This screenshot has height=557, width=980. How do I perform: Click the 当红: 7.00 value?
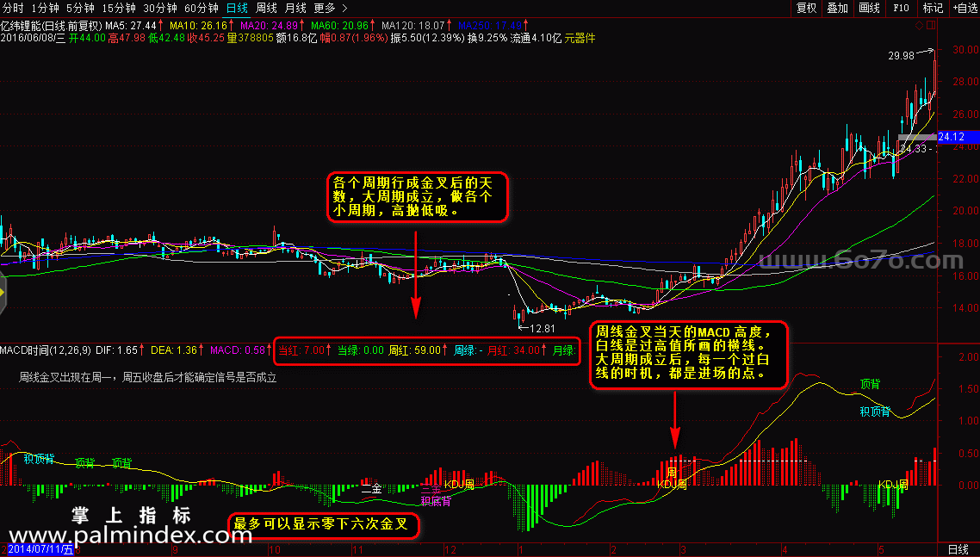point(301,350)
